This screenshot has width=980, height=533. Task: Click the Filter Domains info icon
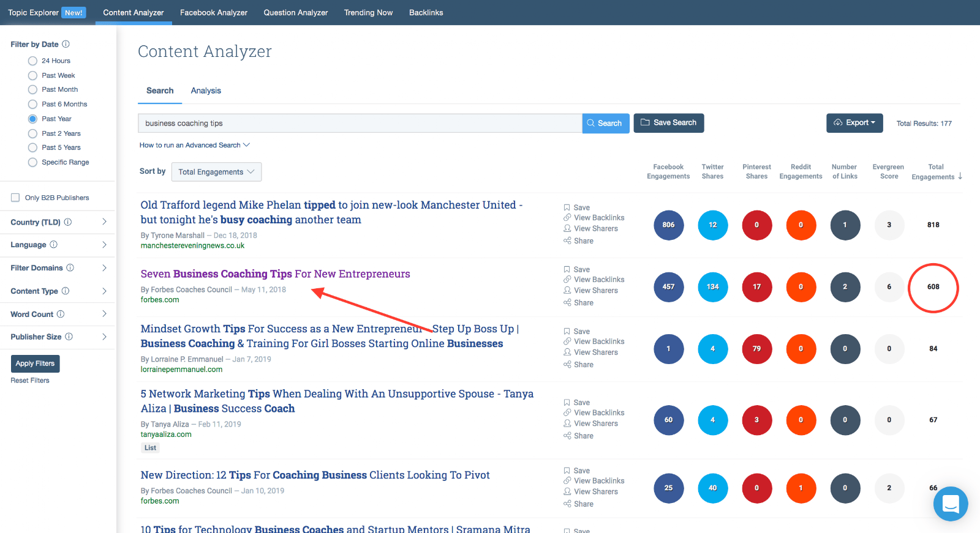point(70,267)
